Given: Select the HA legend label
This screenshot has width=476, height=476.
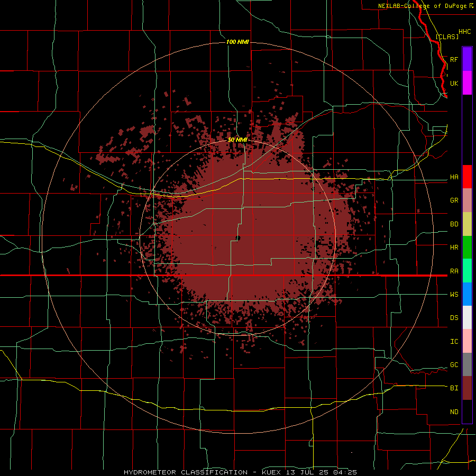Looking at the screenshot, I should pyautogui.click(x=454, y=177).
